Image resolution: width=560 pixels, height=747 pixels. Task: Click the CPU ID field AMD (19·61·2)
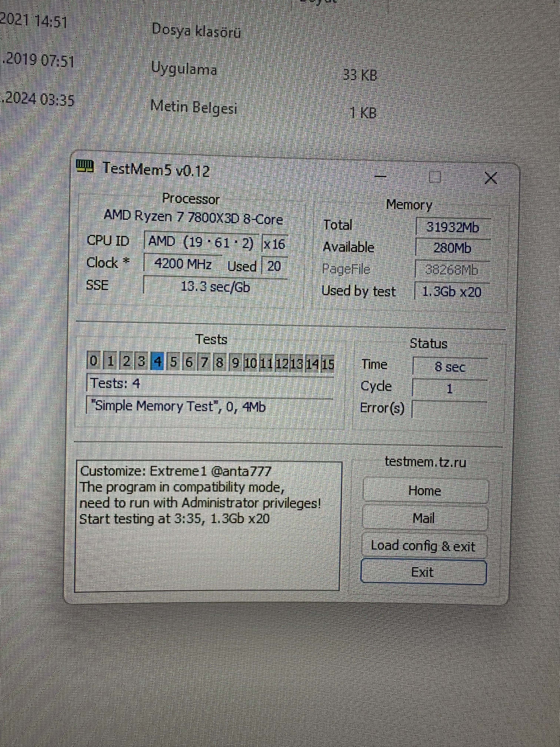pos(201,242)
